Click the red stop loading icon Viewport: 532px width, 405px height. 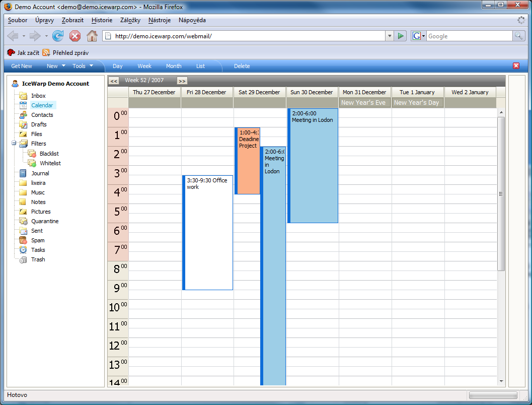tap(75, 36)
